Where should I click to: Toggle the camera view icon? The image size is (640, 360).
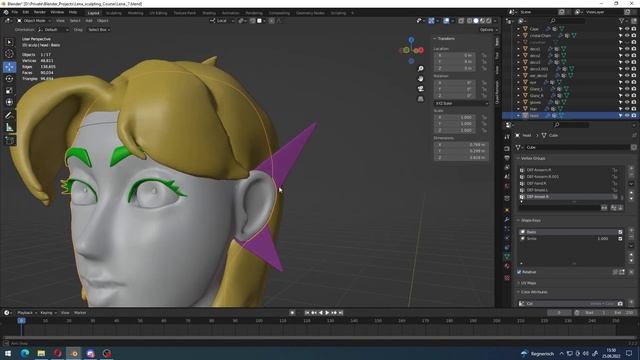420,89
